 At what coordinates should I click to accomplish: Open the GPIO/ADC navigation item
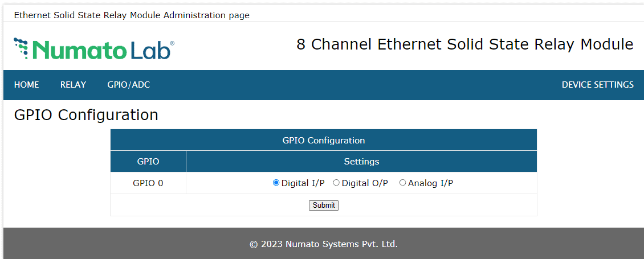tap(129, 85)
